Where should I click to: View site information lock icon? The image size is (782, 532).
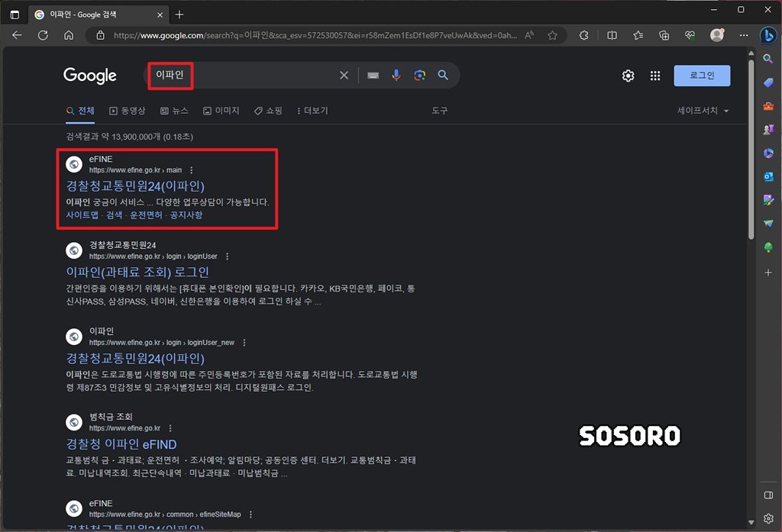point(100,35)
